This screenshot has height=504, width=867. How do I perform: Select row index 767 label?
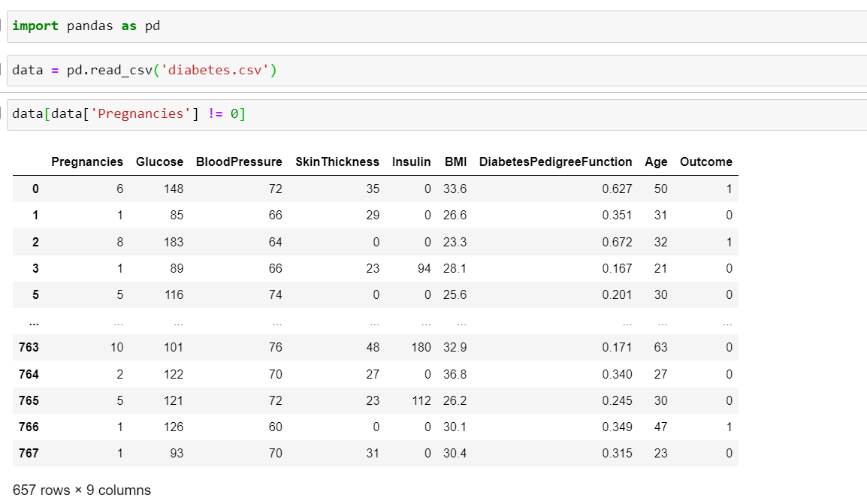(29, 454)
